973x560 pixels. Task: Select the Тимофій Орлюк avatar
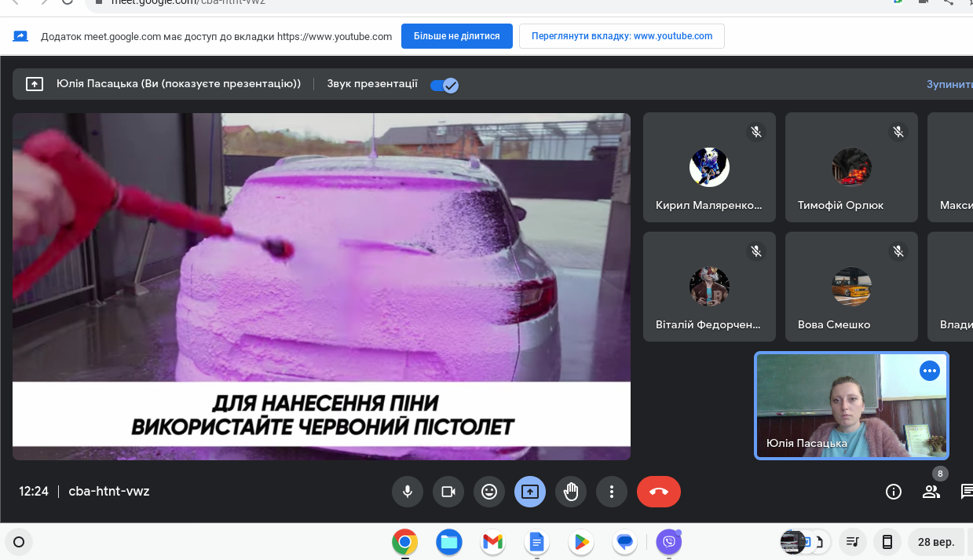click(x=851, y=167)
